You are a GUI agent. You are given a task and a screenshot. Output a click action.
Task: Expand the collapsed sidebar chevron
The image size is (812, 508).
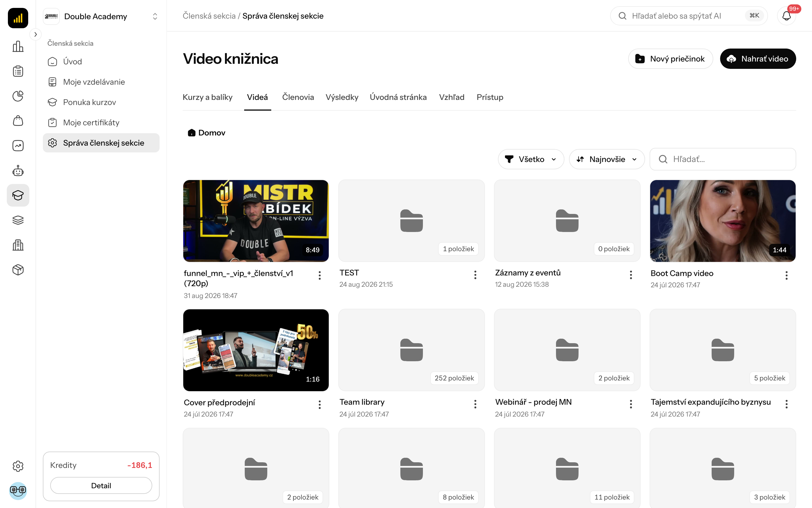36,34
